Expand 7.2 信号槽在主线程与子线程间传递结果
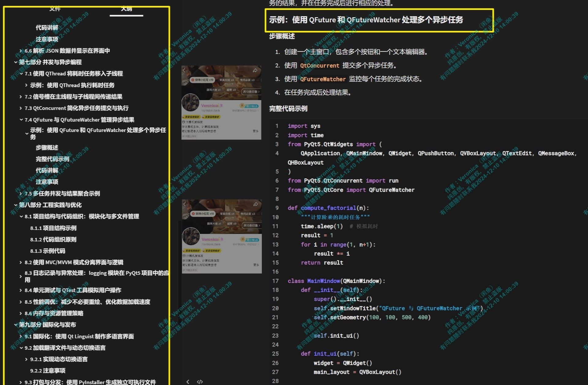 click(21, 97)
